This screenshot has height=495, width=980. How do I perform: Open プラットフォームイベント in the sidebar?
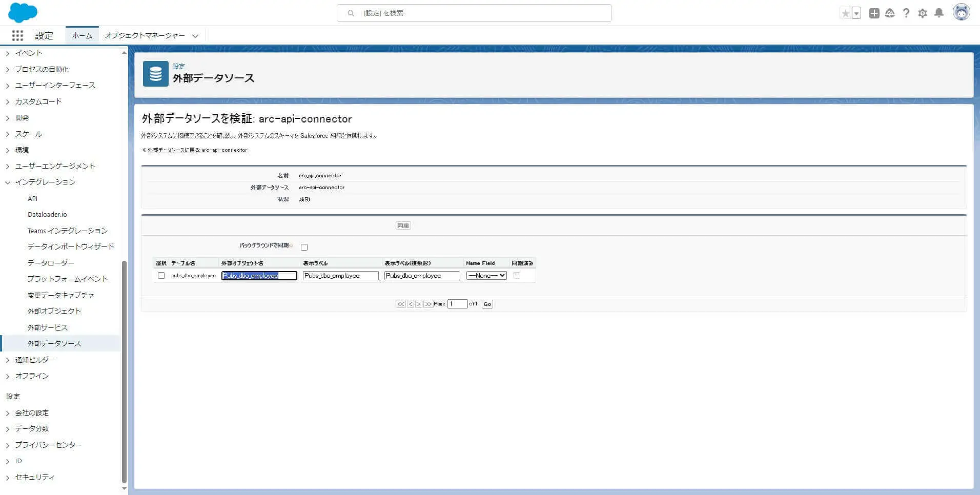pos(67,279)
